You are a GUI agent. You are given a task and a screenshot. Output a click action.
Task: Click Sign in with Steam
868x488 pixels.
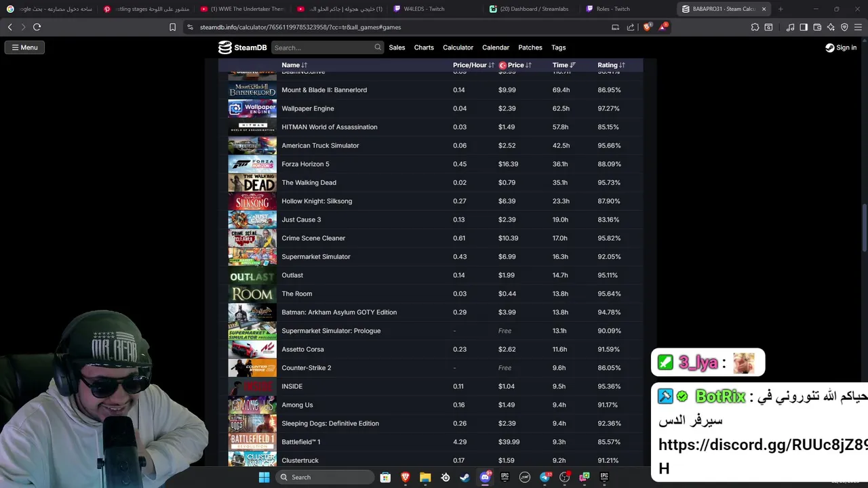click(x=841, y=47)
